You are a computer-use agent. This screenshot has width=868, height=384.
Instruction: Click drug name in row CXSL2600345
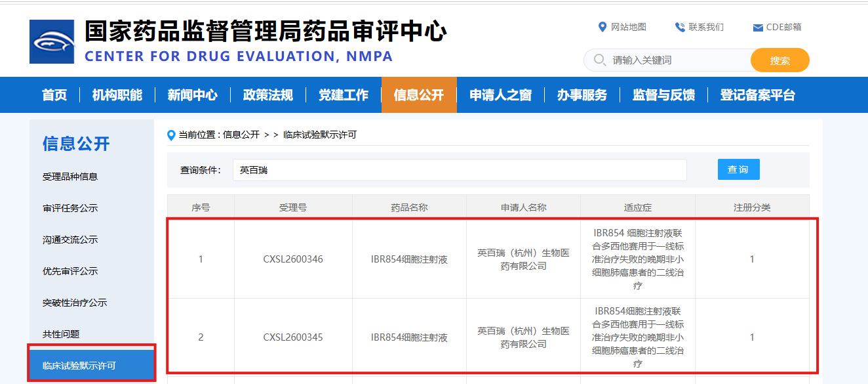(x=409, y=337)
